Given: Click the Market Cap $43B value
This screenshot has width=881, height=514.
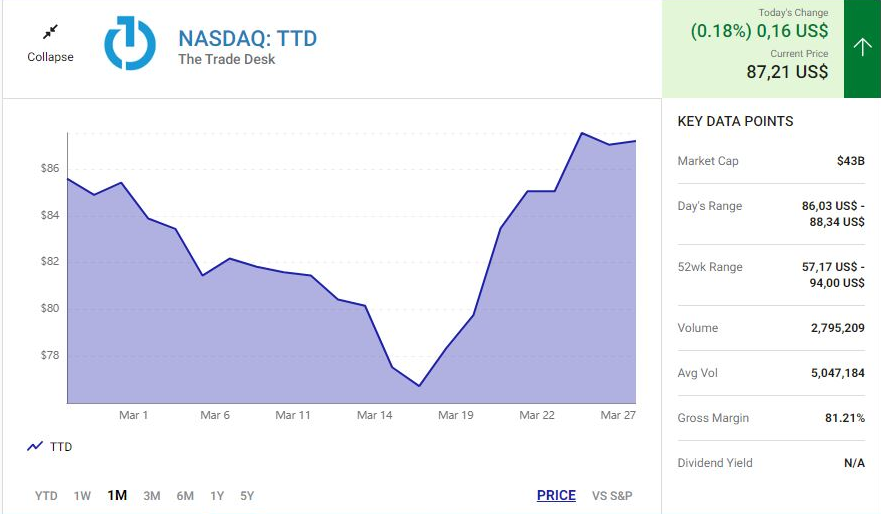Looking at the screenshot, I should click(851, 161).
